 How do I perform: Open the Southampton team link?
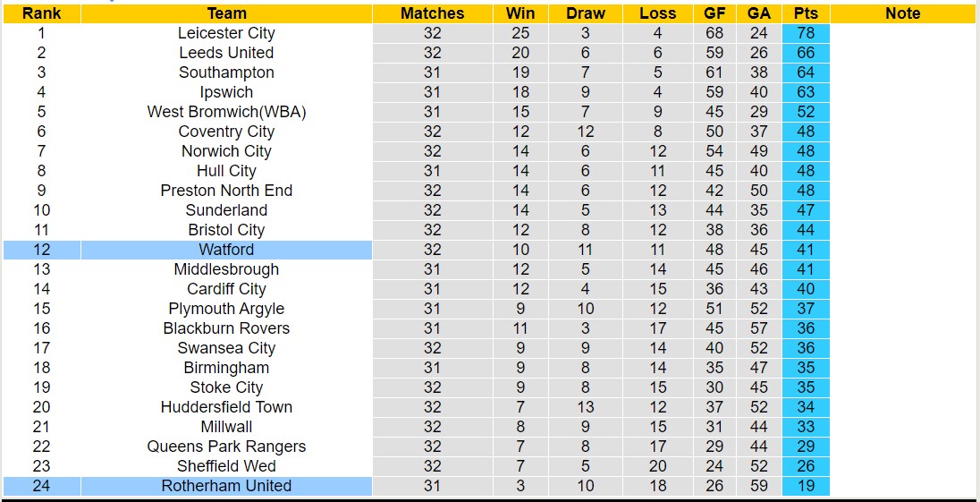click(x=226, y=72)
